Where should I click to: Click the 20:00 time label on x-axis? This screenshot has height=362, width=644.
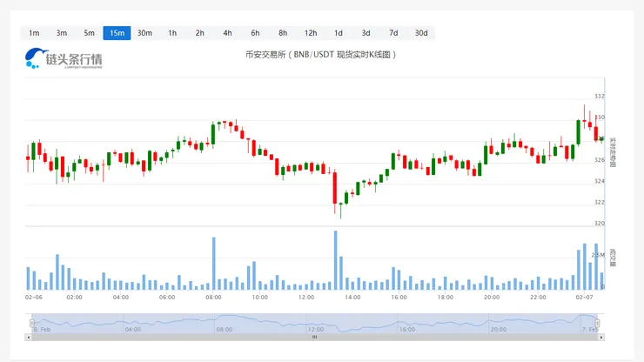tap(492, 297)
